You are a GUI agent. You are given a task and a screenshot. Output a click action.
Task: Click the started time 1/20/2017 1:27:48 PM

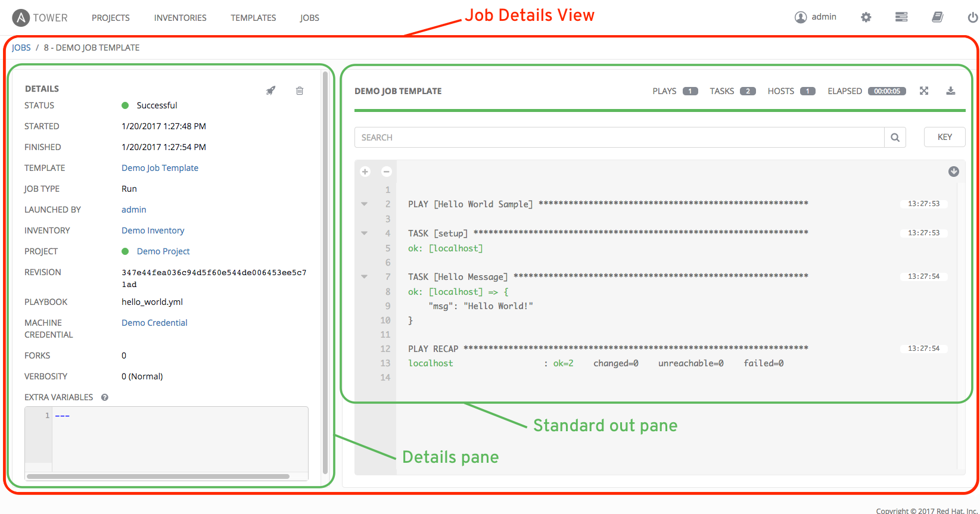click(x=164, y=126)
